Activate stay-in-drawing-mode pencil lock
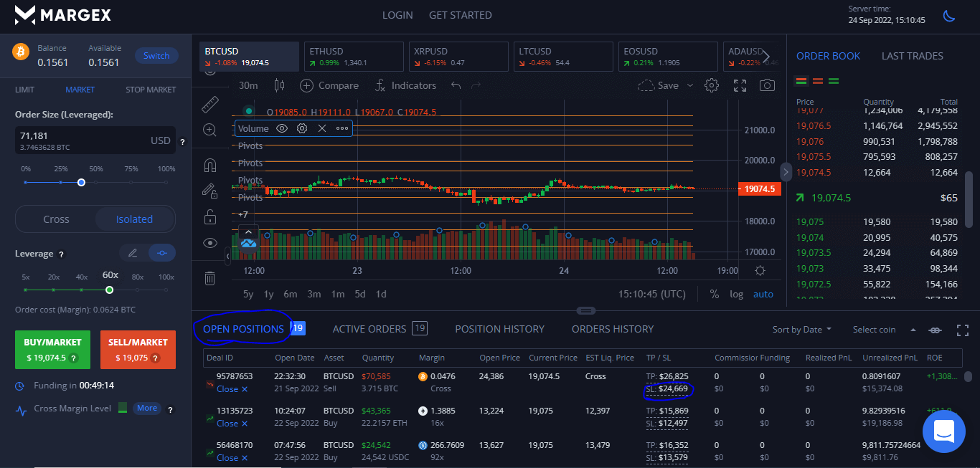The width and height of the screenshot is (980, 468). pyautogui.click(x=209, y=191)
